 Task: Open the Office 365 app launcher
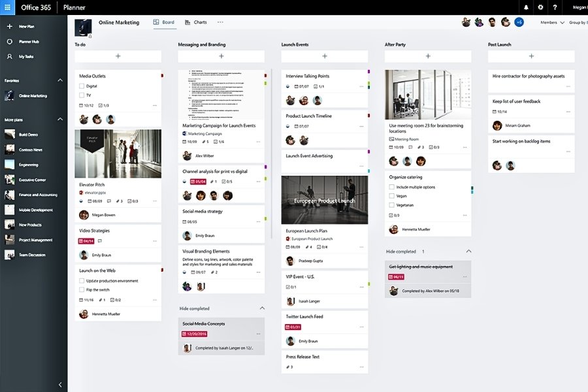pos(7,7)
